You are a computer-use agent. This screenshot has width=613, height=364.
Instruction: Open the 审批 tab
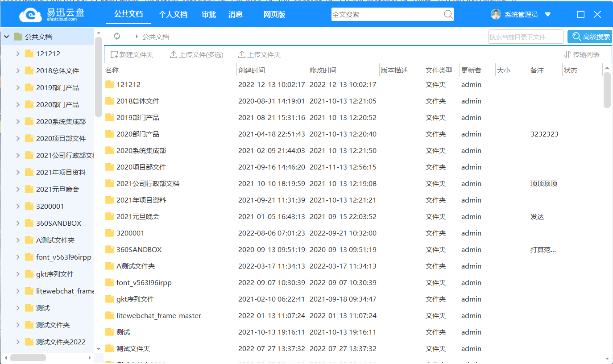click(208, 14)
